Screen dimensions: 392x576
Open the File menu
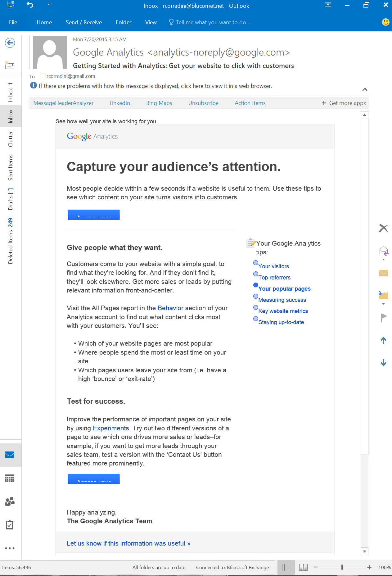tap(13, 22)
